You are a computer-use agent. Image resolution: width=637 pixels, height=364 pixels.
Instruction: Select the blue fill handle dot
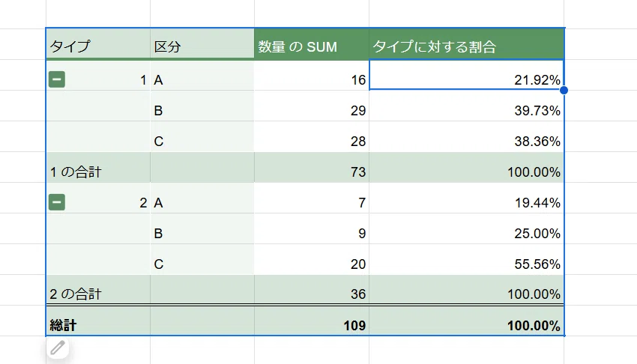[x=564, y=90]
